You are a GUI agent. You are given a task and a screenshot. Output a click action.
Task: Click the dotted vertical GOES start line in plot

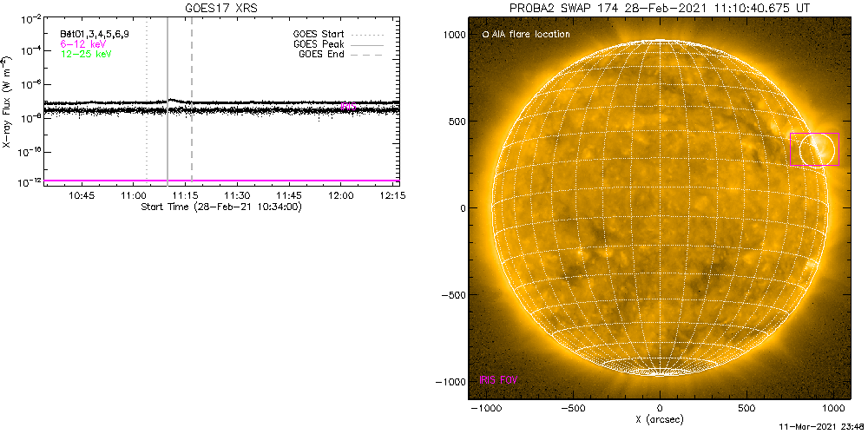(x=147, y=100)
